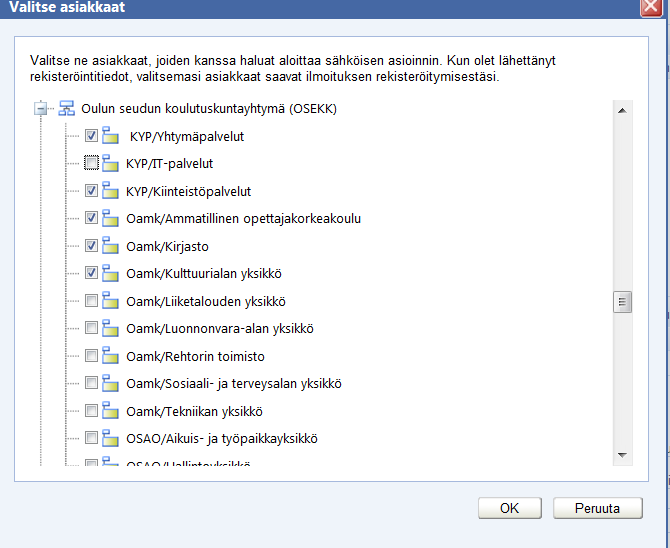Select the Oamk/Liiketalouden yksikkö label
This screenshot has width=670, height=548.
(206, 302)
